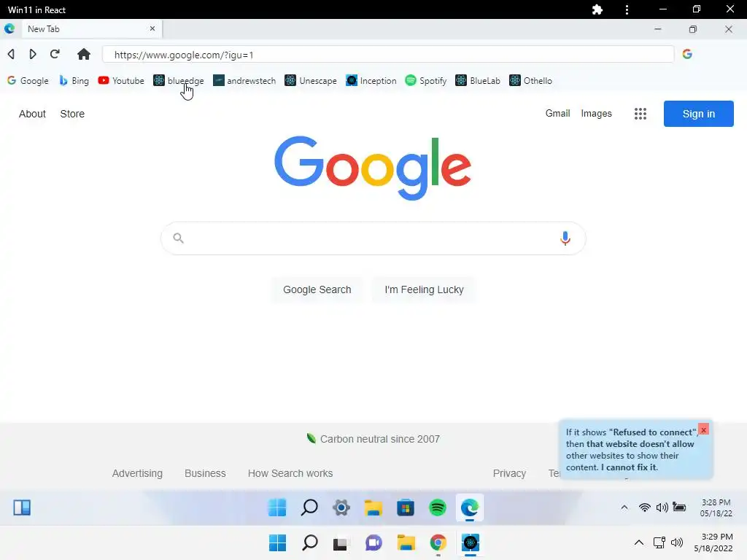747x560 pixels.
Task: Open File Explorer in inner taskbar
Action: 373,507
